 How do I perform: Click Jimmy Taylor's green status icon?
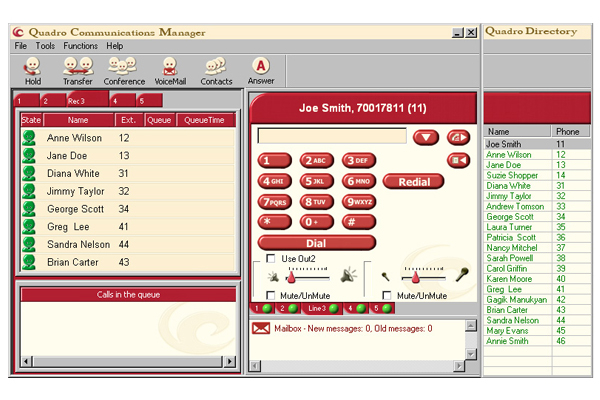click(29, 191)
